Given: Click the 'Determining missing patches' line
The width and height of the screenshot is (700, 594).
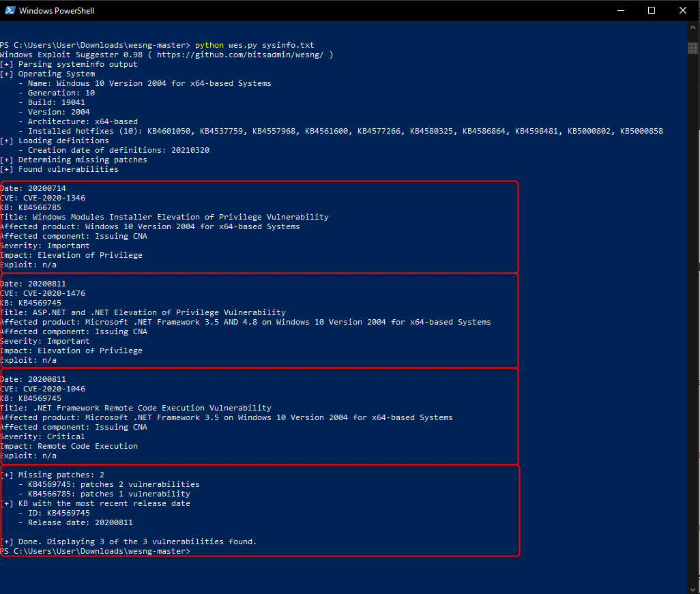Looking at the screenshot, I should tap(74, 160).
